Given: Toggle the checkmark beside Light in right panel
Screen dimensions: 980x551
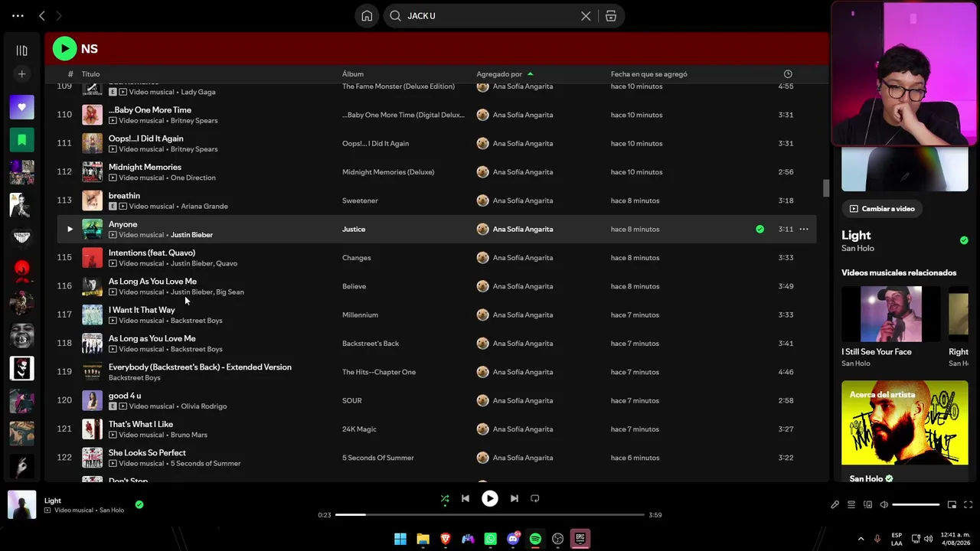Looking at the screenshot, I should coord(964,240).
